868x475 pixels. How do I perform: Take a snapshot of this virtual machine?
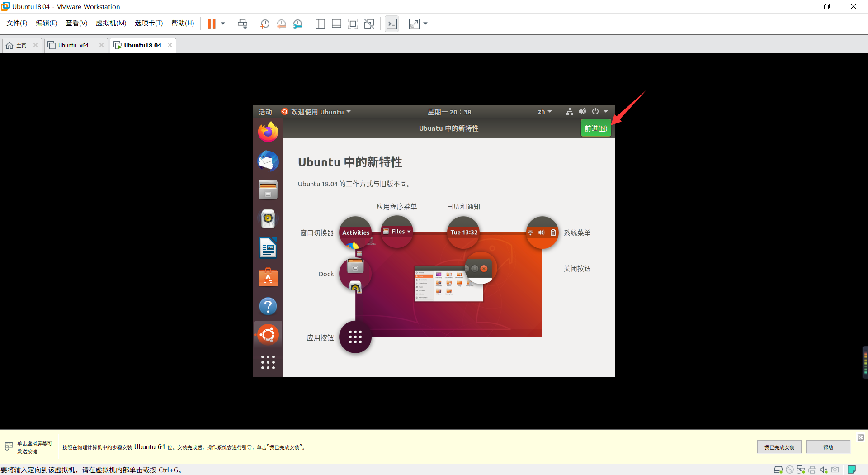point(265,24)
